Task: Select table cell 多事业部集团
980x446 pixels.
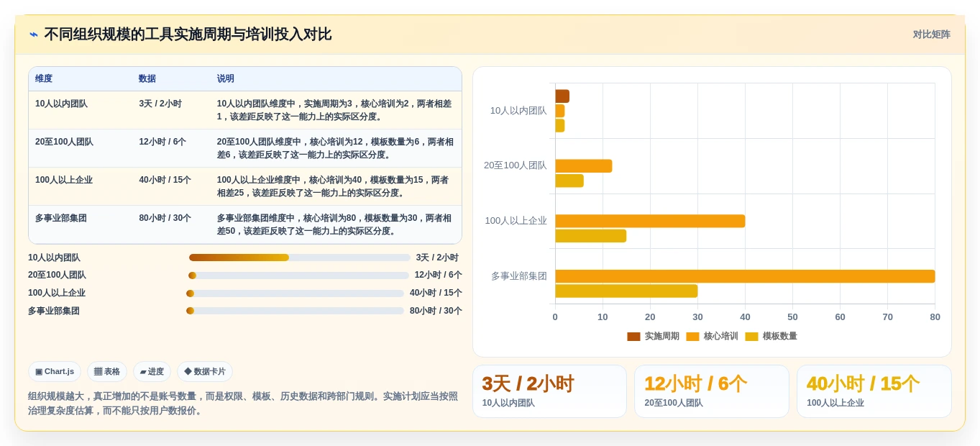Action: pos(61,218)
